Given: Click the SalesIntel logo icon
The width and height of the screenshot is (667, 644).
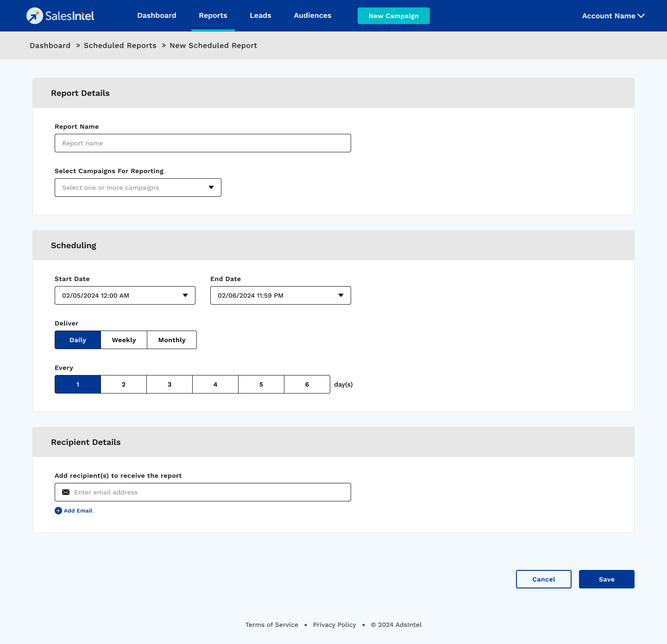Looking at the screenshot, I should pyautogui.click(x=35, y=16).
